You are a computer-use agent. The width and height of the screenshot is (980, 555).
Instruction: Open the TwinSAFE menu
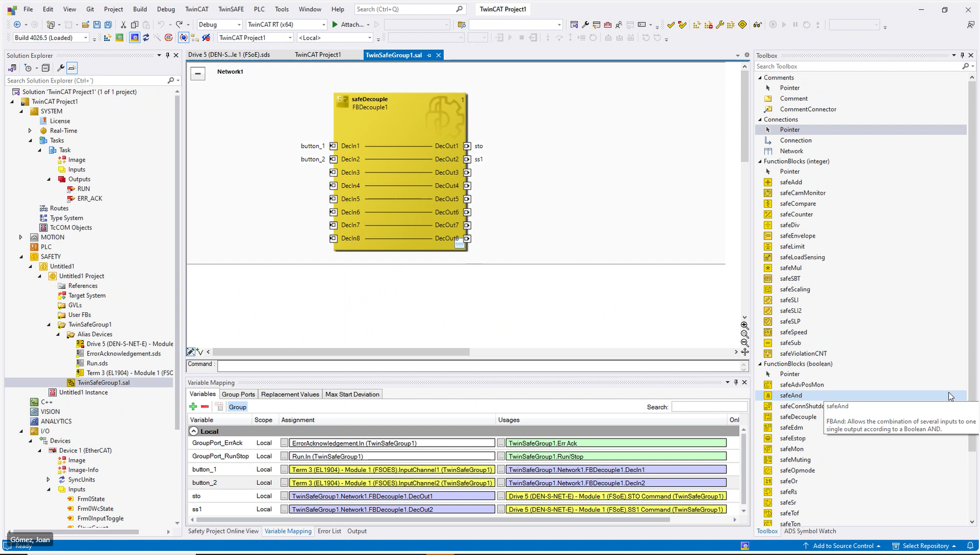point(230,9)
